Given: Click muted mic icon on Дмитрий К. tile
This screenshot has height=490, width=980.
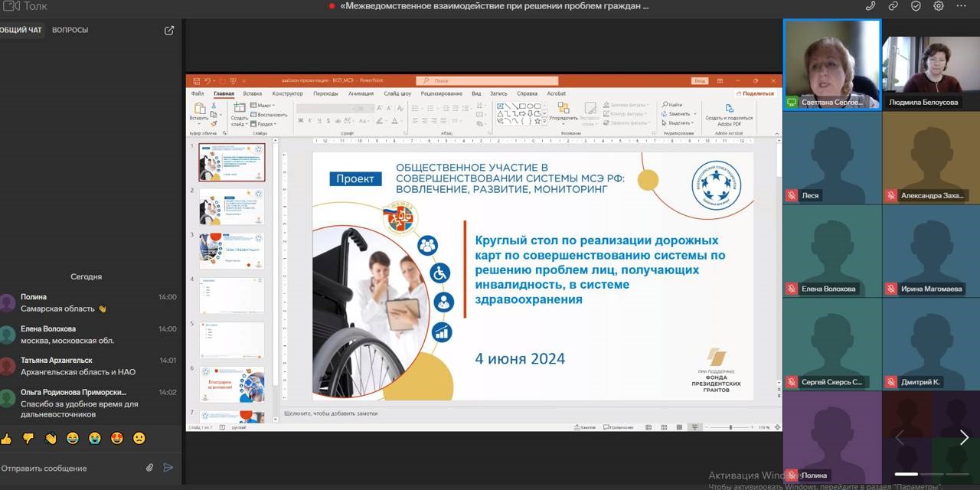Looking at the screenshot, I should coord(891,382).
